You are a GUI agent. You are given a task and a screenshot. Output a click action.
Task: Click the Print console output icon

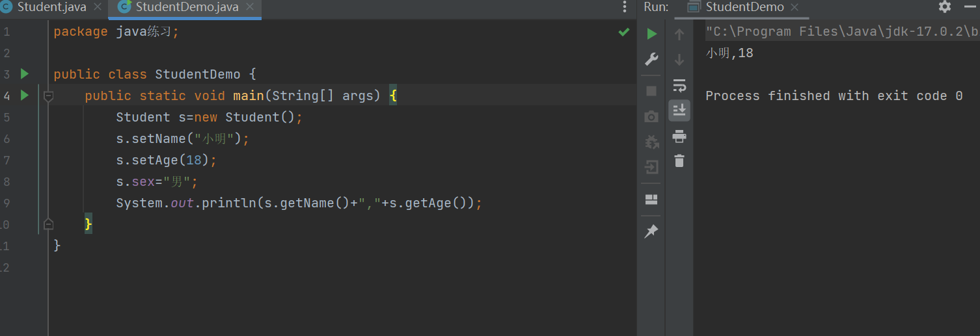679,136
